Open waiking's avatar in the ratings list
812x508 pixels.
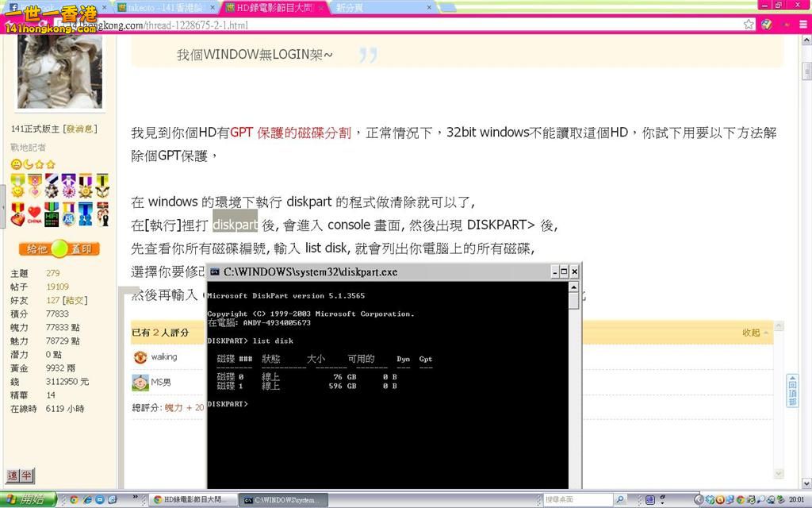[x=140, y=357]
